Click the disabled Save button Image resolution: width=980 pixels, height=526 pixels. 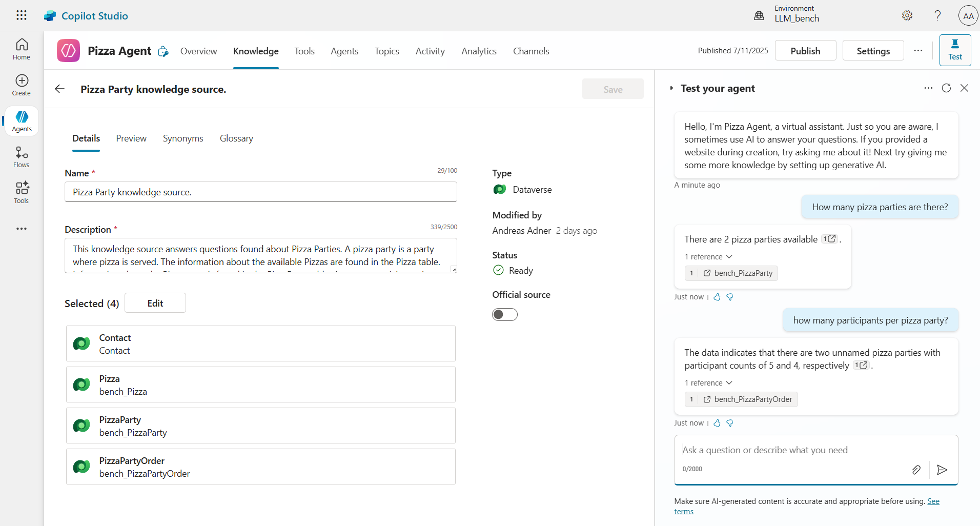point(612,89)
